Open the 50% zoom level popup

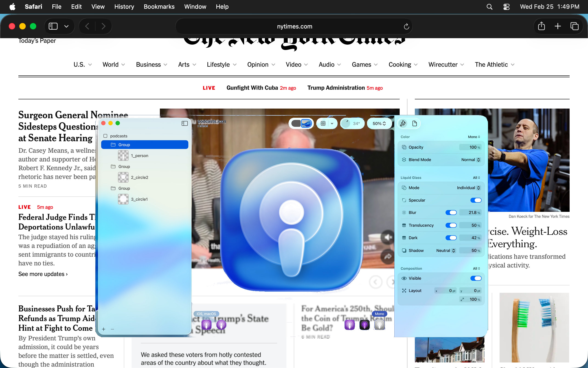[379, 124]
